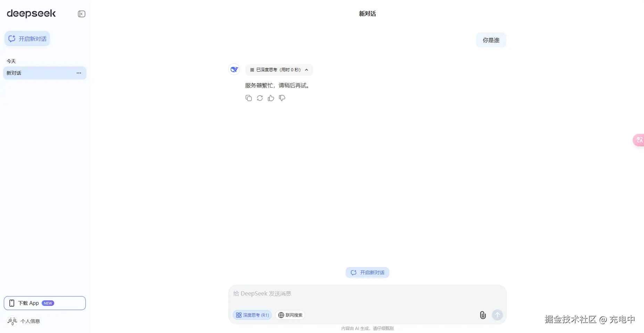Click the profile avatar icon
The image size is (644, 333).
[12, 321]
